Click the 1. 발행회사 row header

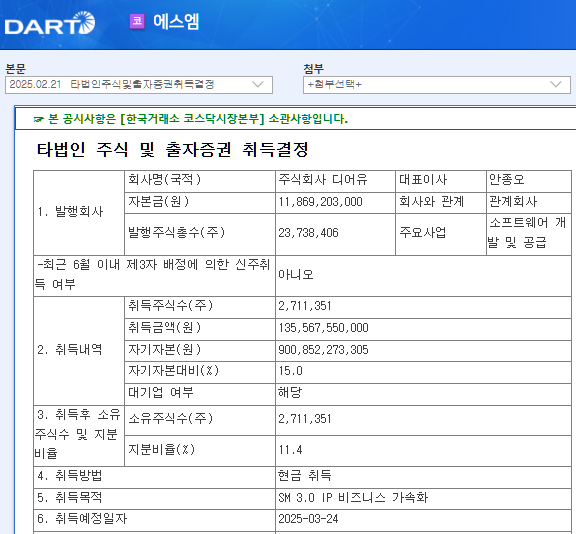pos(79,213)
